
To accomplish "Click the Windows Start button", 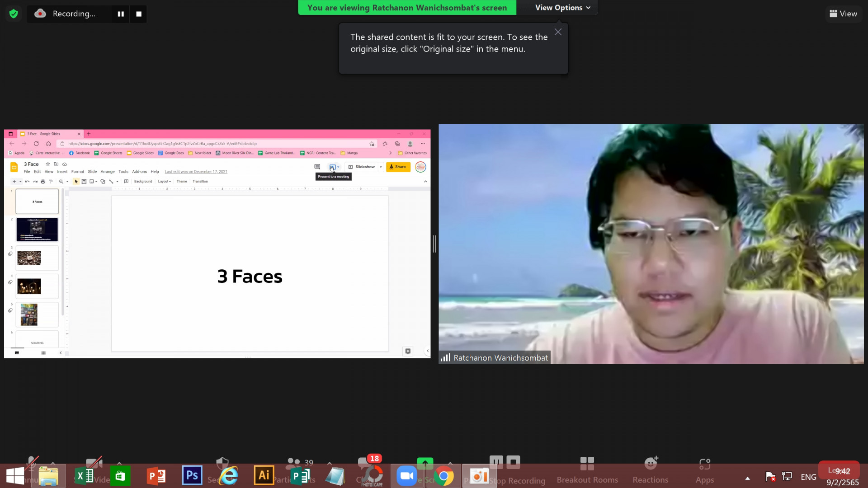I will (x=15, y=476).
